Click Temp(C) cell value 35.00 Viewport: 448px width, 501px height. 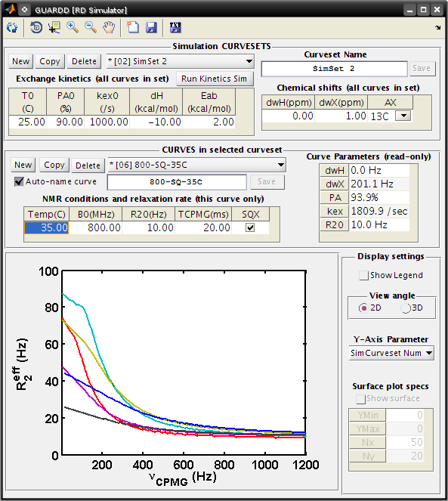(46, 227)
